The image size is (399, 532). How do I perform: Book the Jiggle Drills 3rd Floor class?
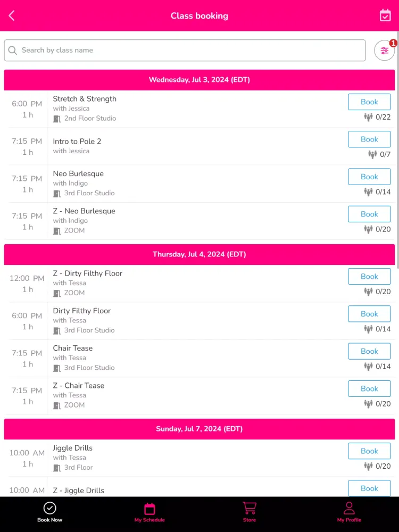(x=369, y=451)
